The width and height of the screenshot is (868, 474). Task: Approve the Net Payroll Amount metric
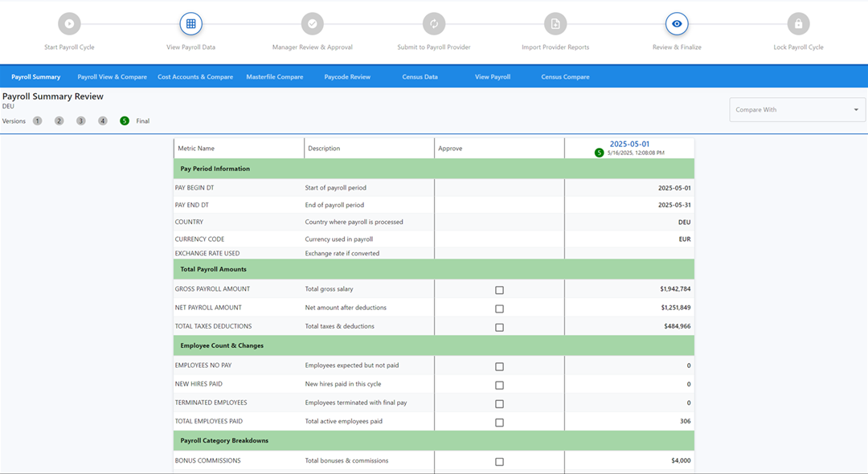click(500, 309)
